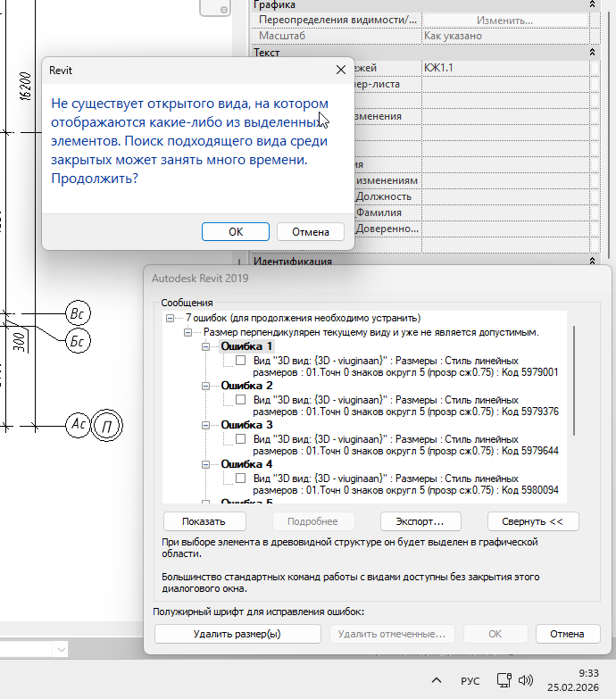
Task: Select the Ошибка 1 tree item
Action: point(246,346)
